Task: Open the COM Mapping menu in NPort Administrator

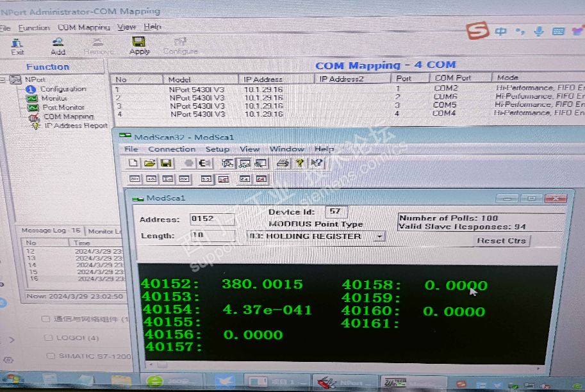Action: (83, 28)
